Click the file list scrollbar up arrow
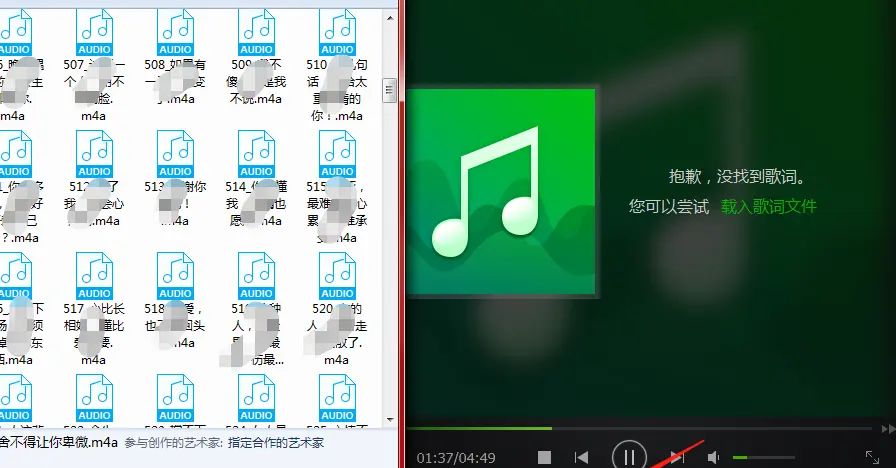 coord(390,18)
